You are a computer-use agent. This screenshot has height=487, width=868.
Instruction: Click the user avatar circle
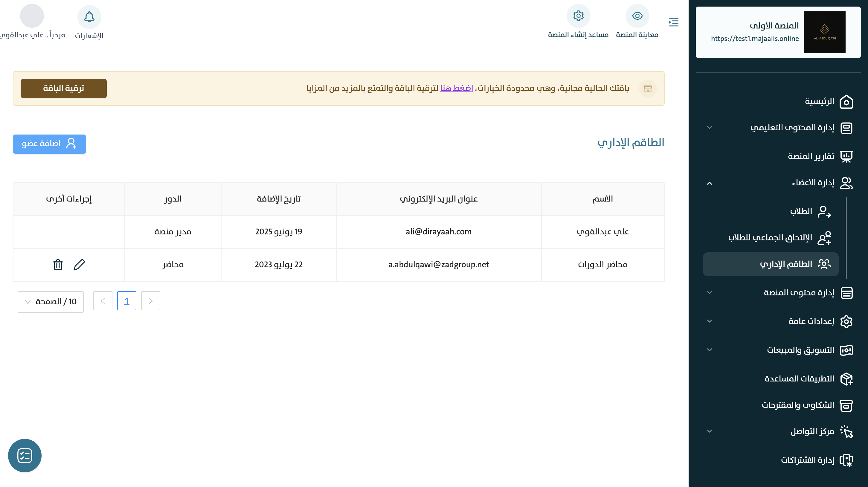click(x=32, y=16)
